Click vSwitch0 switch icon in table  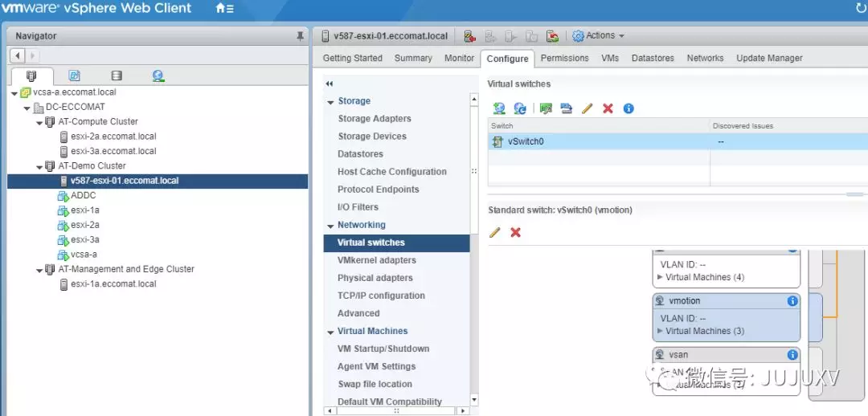pyautogui.click(x=497, y=141)
